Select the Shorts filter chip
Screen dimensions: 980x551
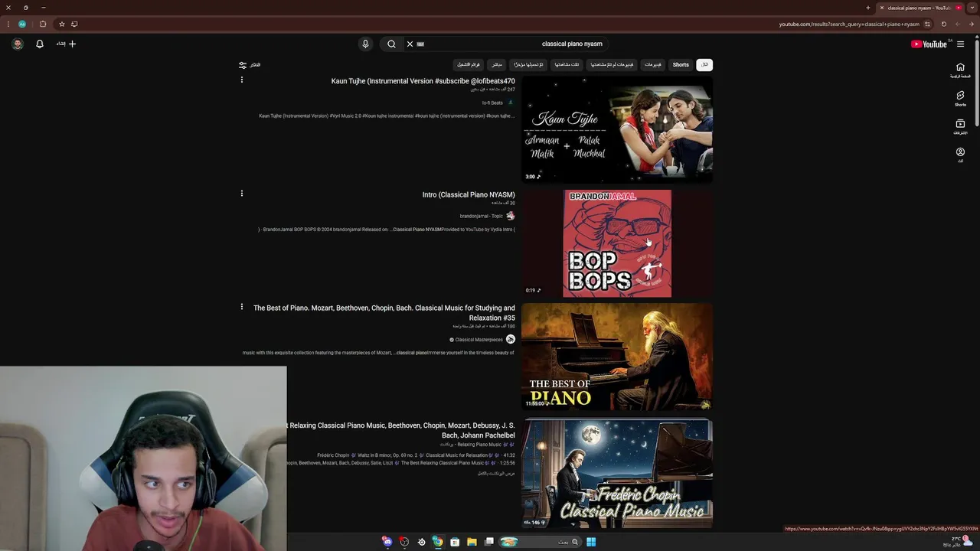[x=681, y=65]
